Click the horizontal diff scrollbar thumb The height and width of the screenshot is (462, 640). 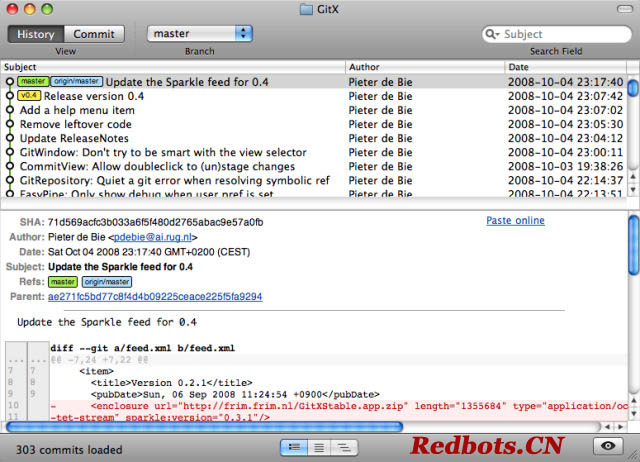204,427
